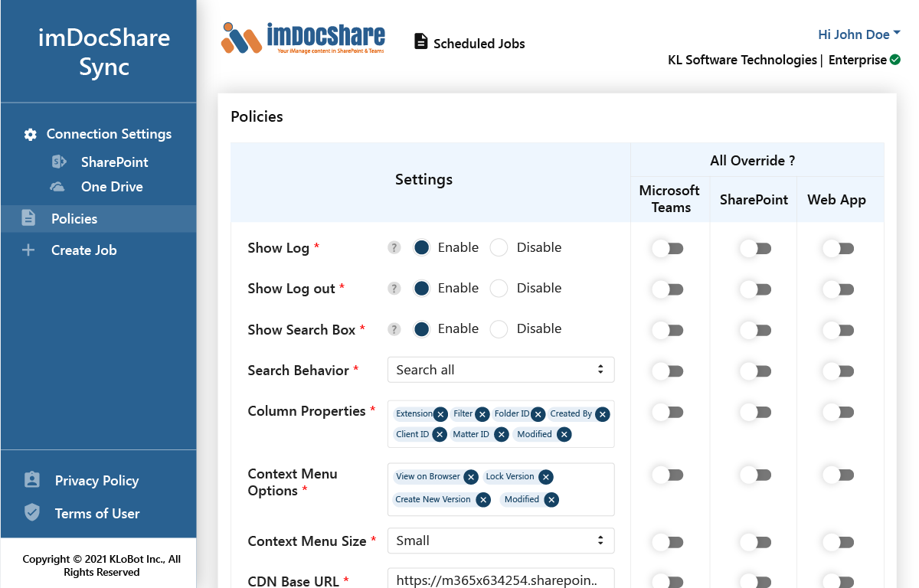Select Disable for Show Log

click(x=499, y=247)
